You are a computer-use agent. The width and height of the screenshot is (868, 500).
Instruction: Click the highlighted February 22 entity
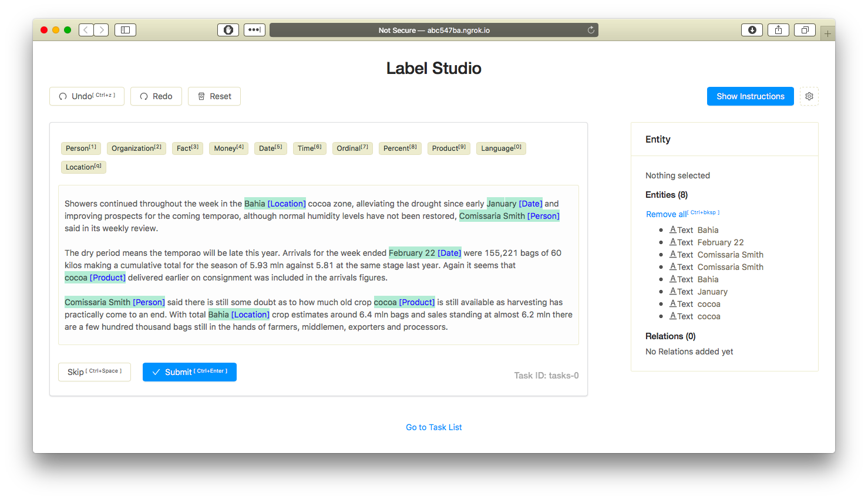pyautogui.click(x=425, y=253)
